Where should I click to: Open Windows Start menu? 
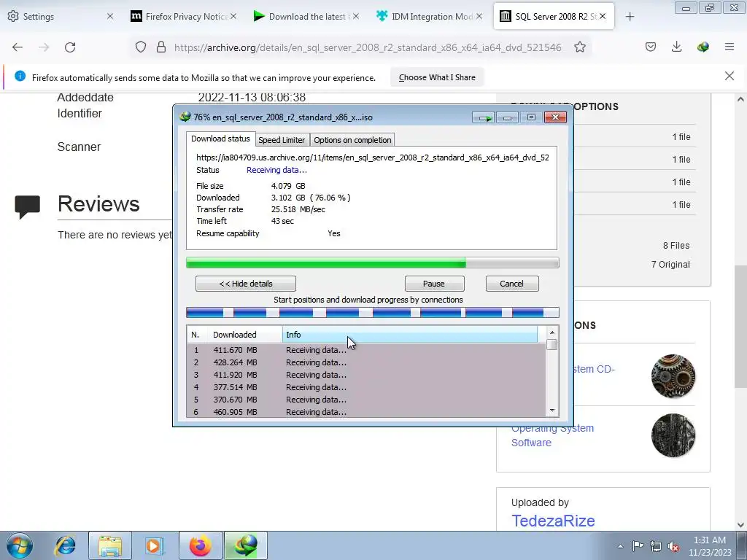20,545
